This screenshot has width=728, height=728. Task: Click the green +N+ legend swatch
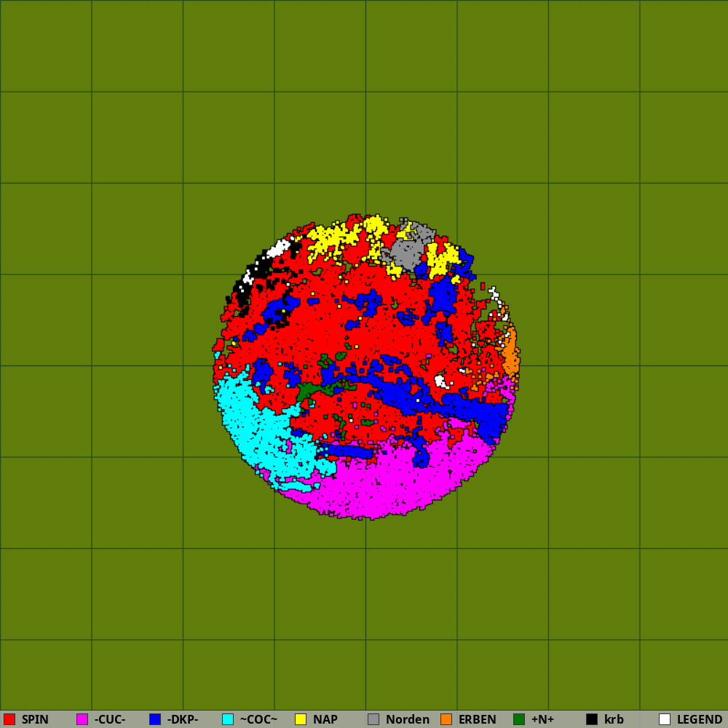pos(519,719)
